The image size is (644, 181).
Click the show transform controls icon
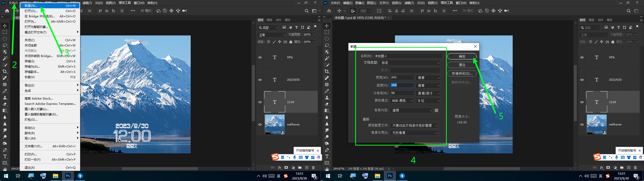(x=379, y=11)
